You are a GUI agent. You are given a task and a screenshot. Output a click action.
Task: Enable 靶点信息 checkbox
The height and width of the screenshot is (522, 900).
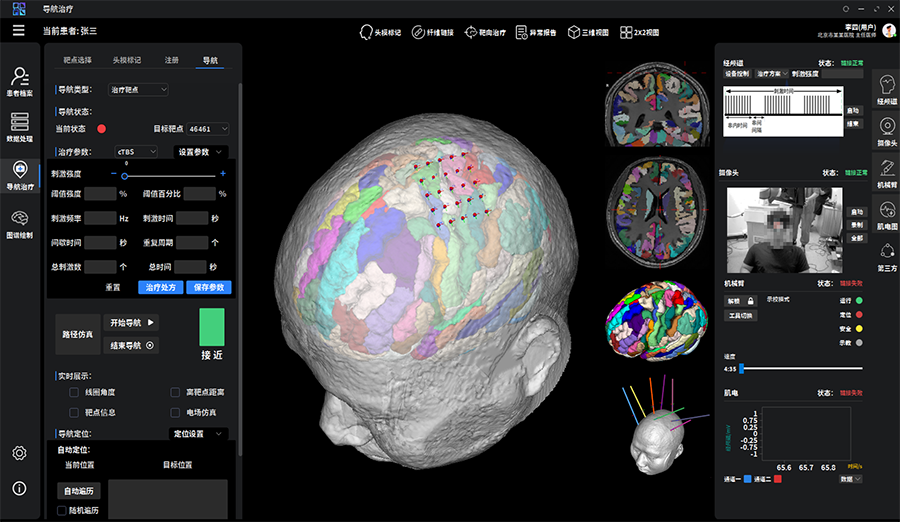click(x=73, y=412)
